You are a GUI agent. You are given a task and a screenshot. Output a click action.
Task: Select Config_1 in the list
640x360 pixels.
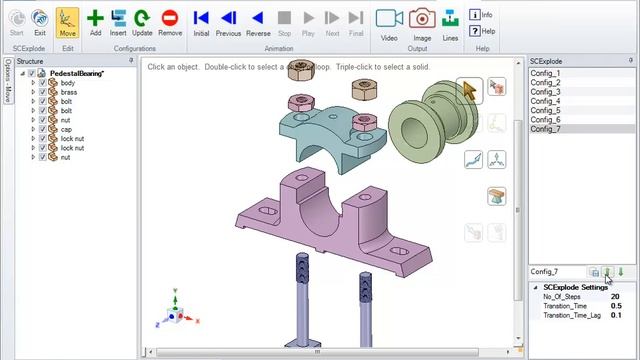(582, 73)
